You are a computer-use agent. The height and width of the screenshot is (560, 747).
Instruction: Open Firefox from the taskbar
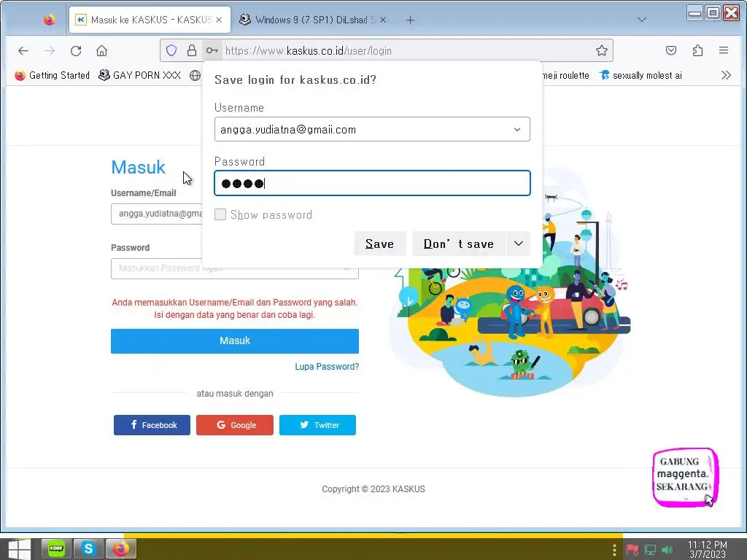coord(120,548)
